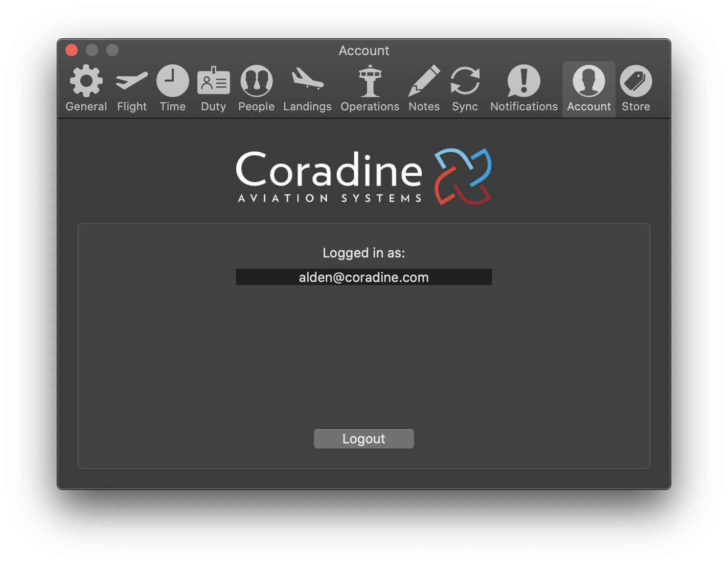
Task: Select the Time clock icon
Action: (x=173, y=81)
